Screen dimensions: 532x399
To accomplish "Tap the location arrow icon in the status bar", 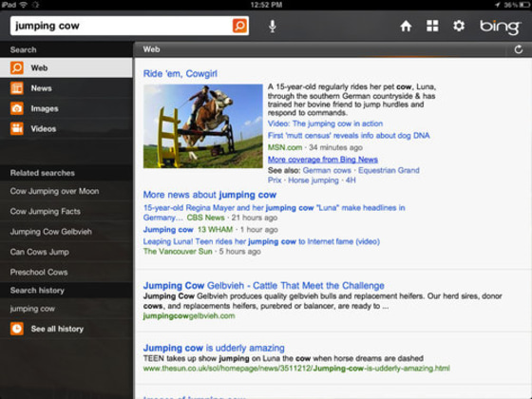I will (498, 5).
